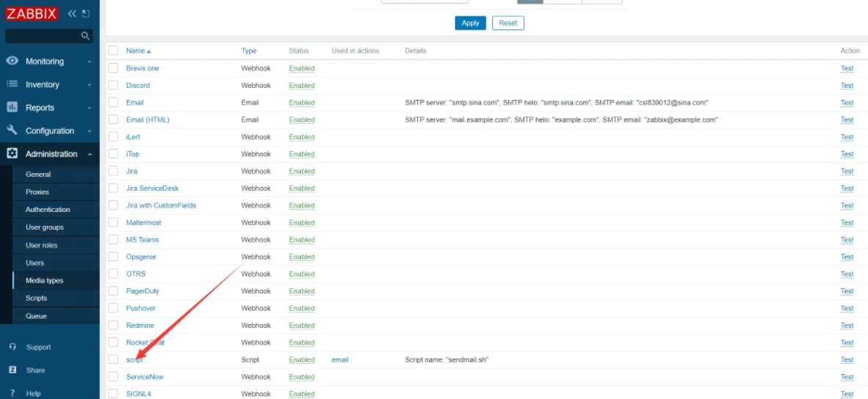Collapse the Administration menu chevron
Screen dimensions: 868x399
90,154
